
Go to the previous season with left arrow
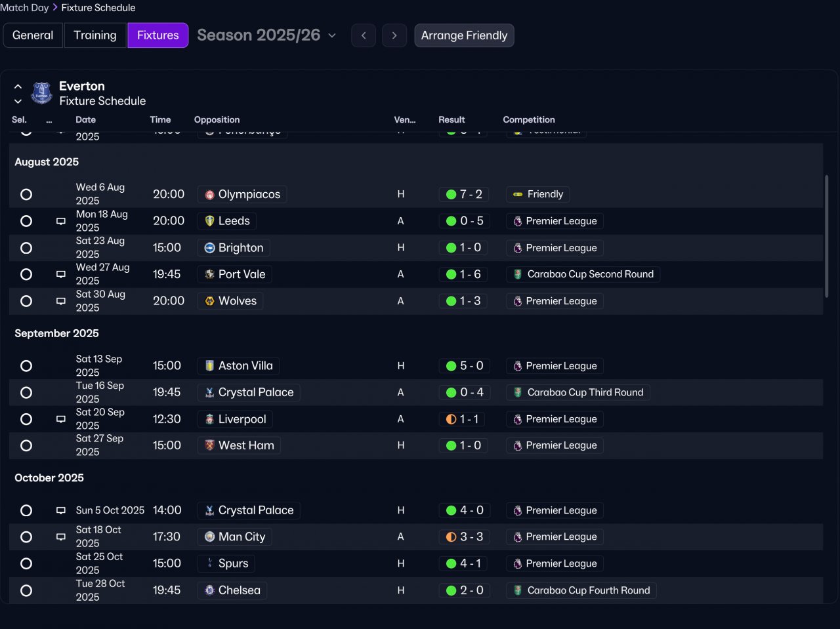[364, 35]
